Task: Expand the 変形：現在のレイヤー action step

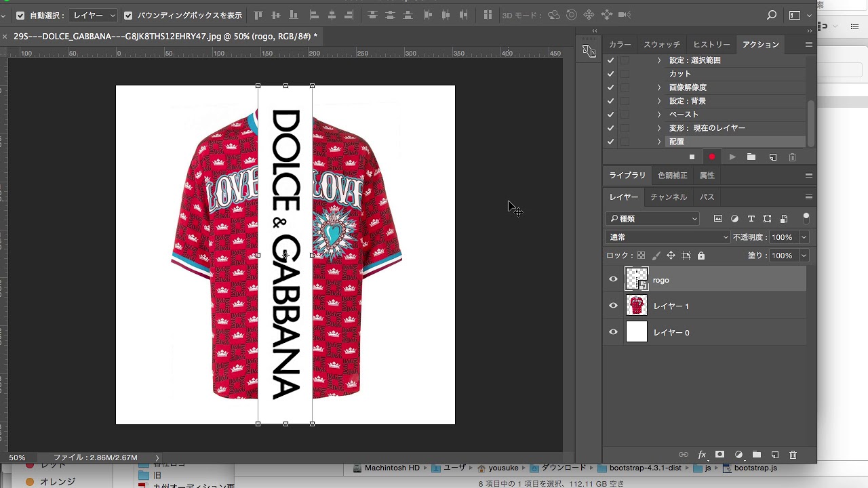Action: point(659,128)
